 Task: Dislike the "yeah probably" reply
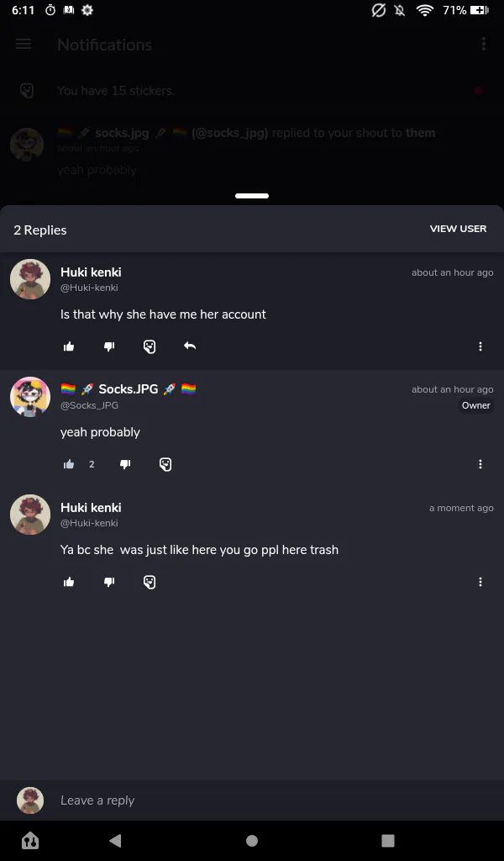125,464
